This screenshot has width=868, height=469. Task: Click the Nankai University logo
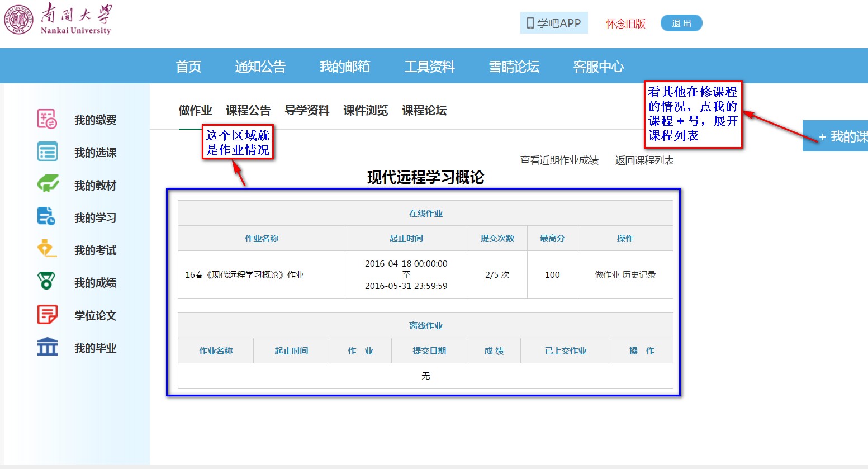58,19
